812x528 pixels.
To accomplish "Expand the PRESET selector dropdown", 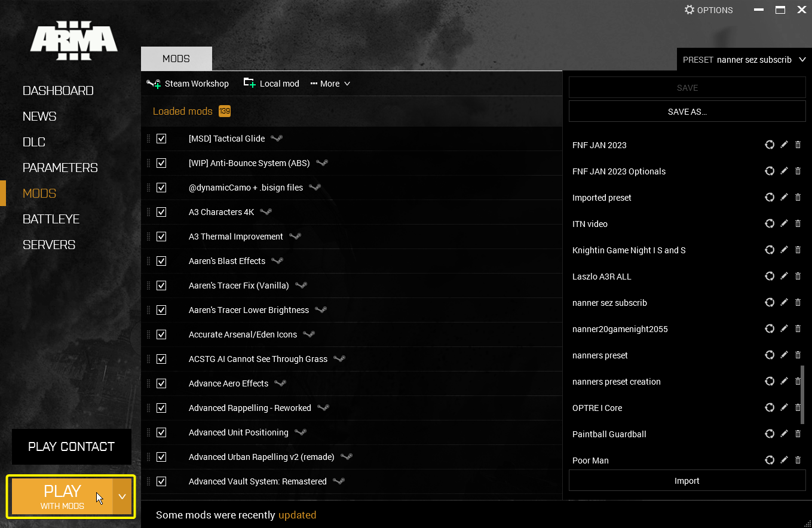I will coord(744,60).
